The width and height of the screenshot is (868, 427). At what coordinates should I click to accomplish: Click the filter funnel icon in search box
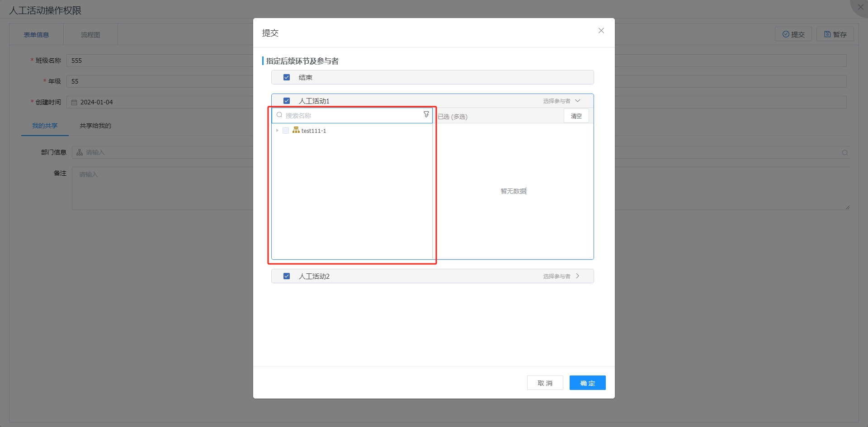(x=426, y=115)
